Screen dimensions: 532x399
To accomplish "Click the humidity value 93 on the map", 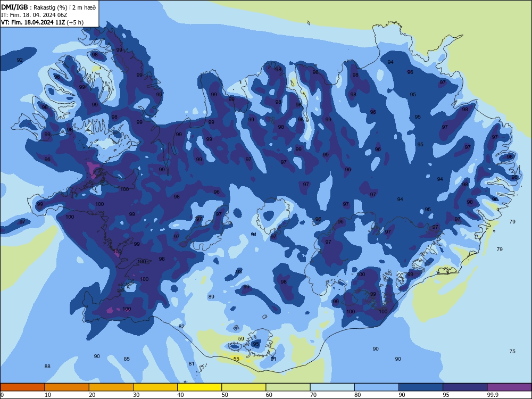I will pyautogui.click(x=239, y=271).
